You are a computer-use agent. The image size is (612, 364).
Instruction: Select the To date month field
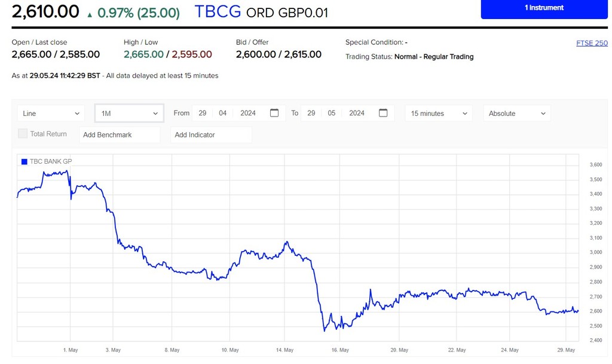(332, 113)
